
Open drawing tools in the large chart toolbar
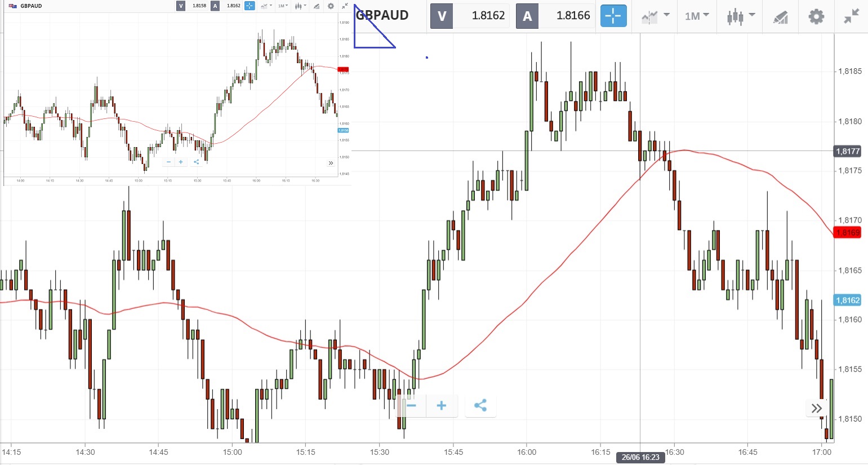click(780, 16)
